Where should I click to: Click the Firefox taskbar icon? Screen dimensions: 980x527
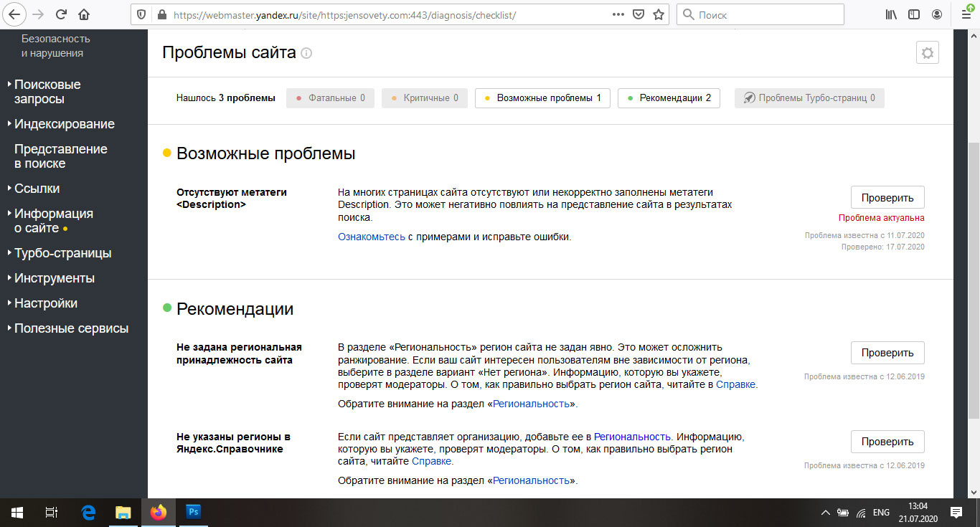[159, 512]
